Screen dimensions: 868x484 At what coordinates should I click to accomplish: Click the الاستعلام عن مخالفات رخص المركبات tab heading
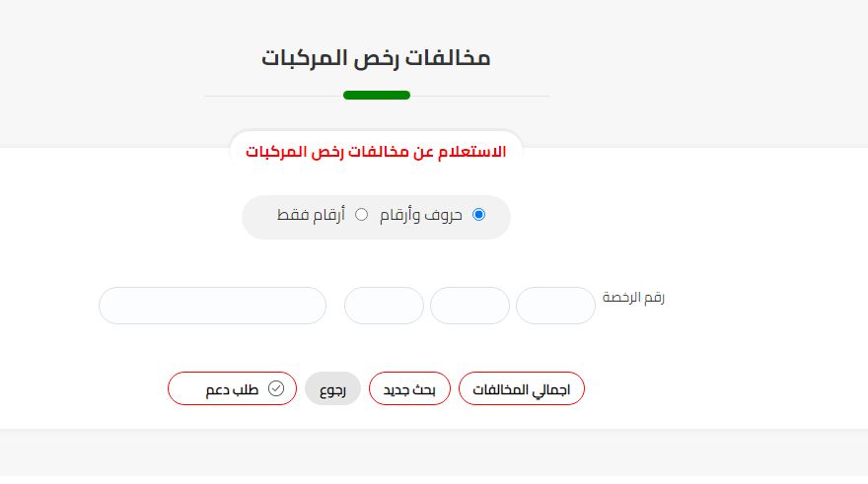click(x=376, y=152)
